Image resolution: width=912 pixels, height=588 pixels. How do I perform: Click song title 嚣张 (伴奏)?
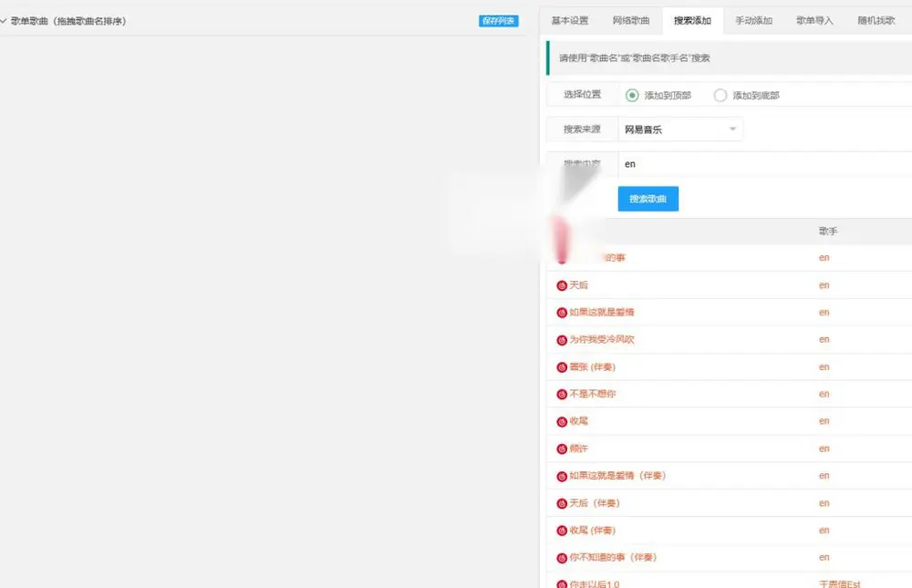coord(592,367)
